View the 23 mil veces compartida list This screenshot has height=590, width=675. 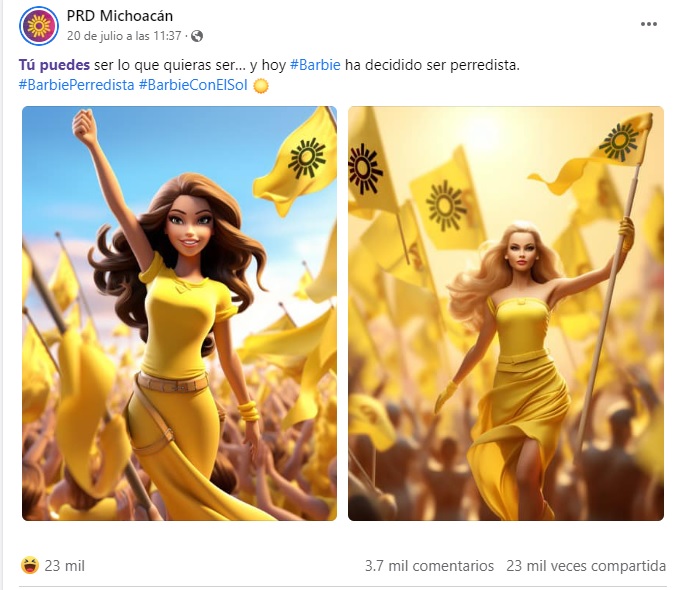[586, 565]
